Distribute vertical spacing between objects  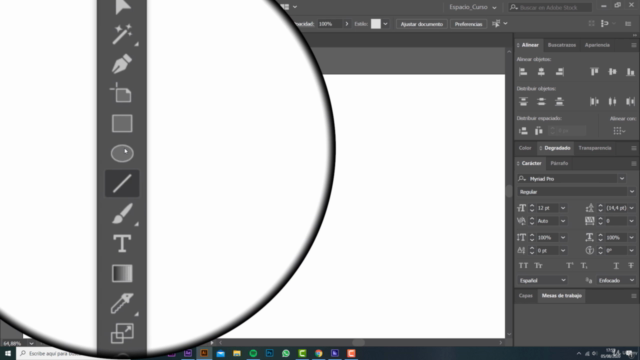point(523,131)
